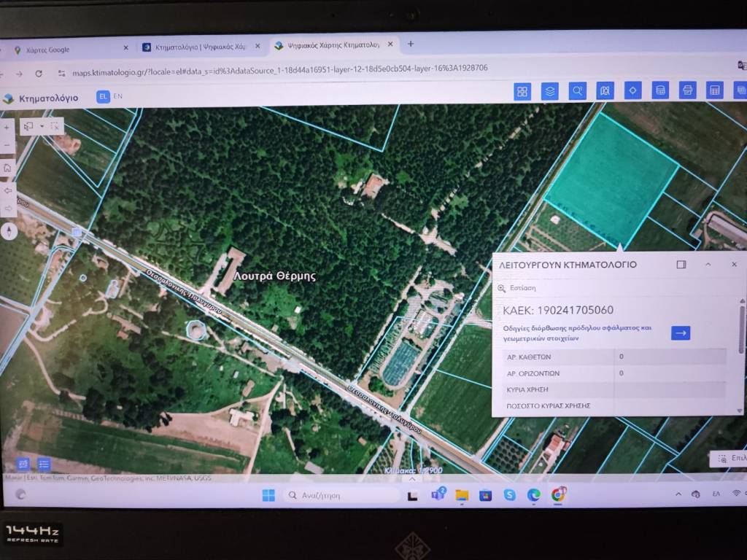Click the search magnifier tool in toolbar
The image size is (747, 560).
click(577, 91)
